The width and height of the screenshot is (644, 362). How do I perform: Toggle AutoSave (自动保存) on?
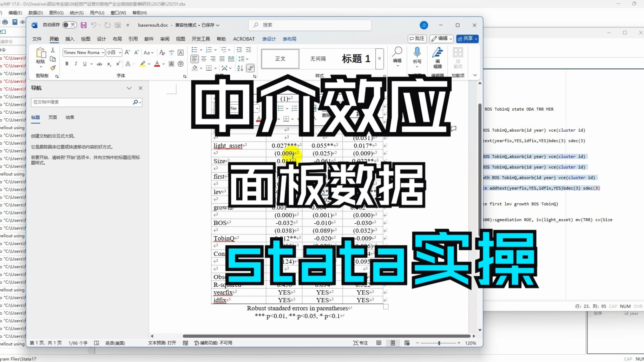point(69,25)
